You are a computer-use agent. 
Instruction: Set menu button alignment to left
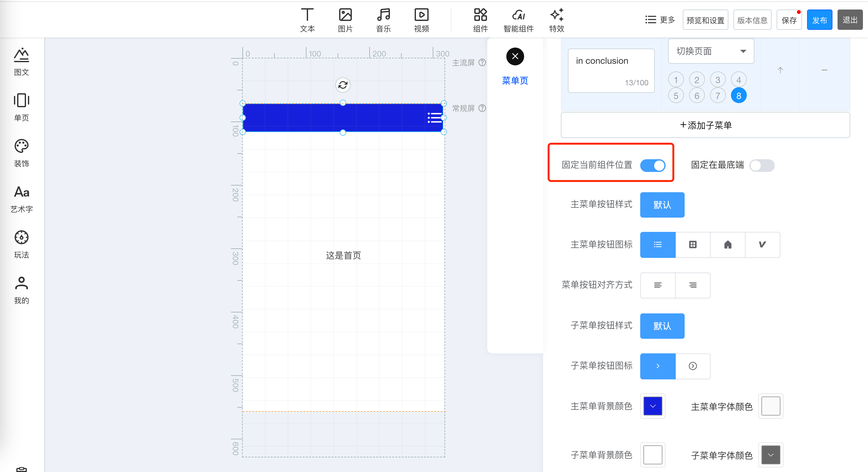pos(657,285)
